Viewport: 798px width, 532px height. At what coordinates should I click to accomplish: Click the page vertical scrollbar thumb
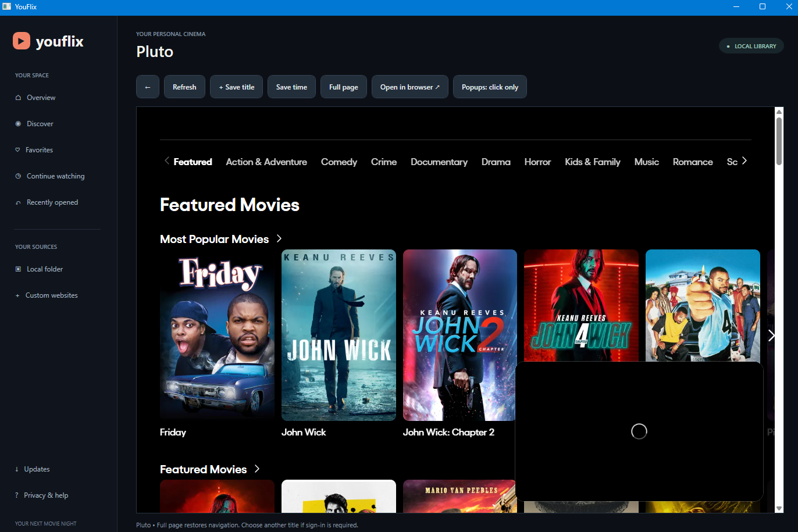779,141
